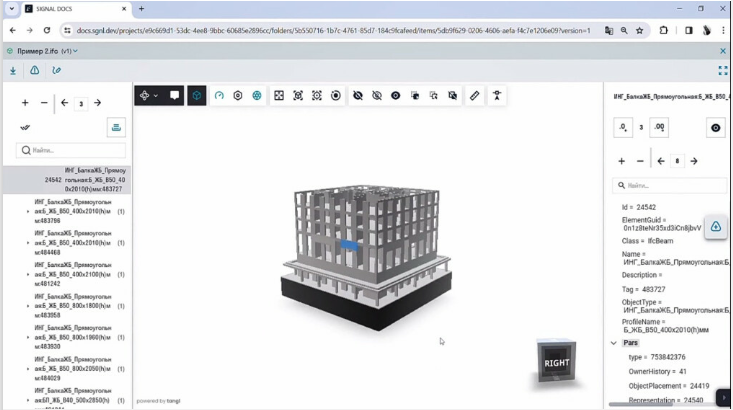Click the first crossed-out eye hide icon
This screenshot has height=410, width=733.
(357, 96)
